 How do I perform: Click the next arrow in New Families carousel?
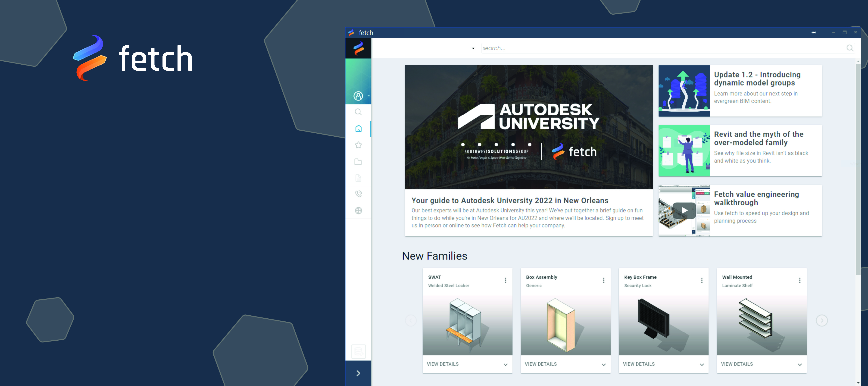821,321
